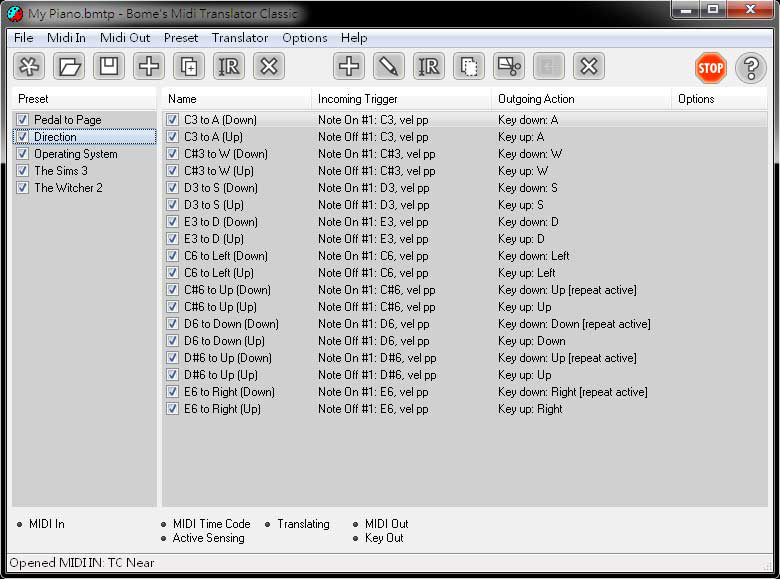Open help with the question mark icon
780x579 pixels.
[x=751, y=68]
